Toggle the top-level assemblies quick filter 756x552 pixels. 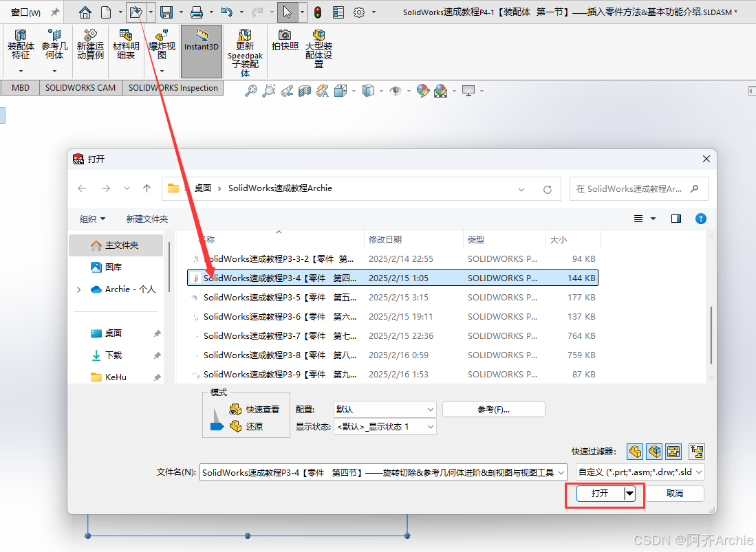pyautogui.click(x=697, y=452)
